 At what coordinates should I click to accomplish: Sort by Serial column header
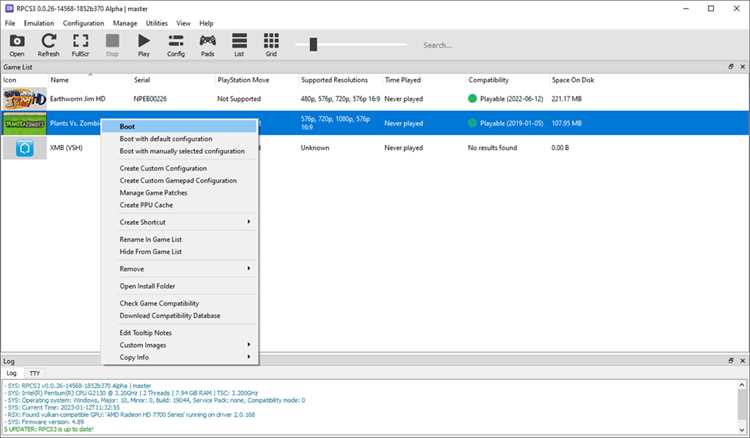(x=142, y=80)
